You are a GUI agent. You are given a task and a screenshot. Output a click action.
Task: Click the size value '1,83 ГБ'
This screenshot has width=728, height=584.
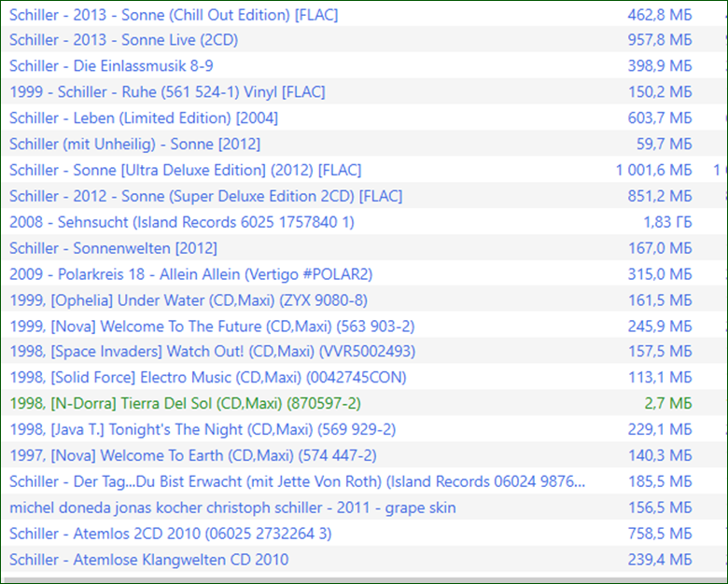[x=667, y=222]
